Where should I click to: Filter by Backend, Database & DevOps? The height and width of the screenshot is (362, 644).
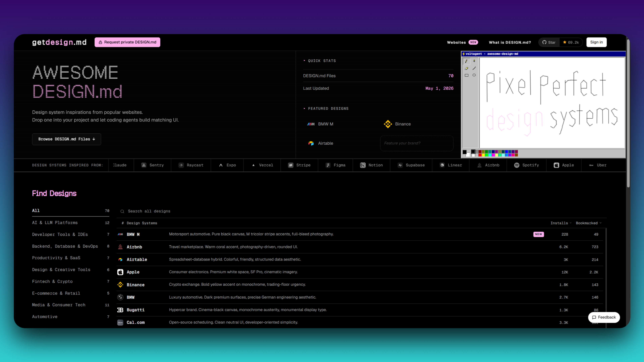pos(70,246)
